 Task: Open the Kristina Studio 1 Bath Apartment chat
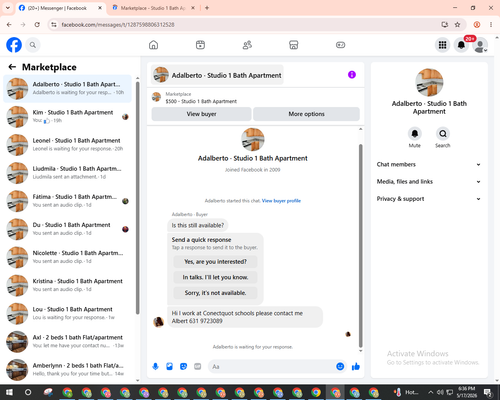point(67,285)
